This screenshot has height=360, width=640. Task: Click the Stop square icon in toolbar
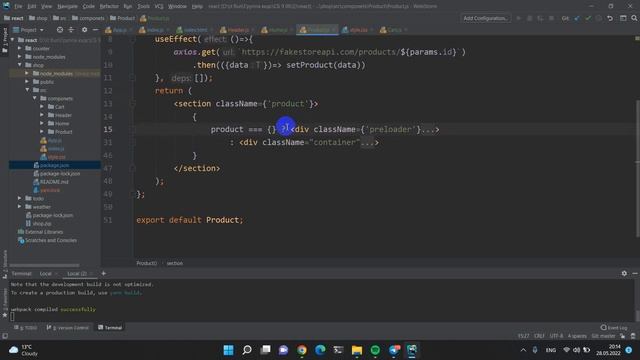[x=551, y=18]
